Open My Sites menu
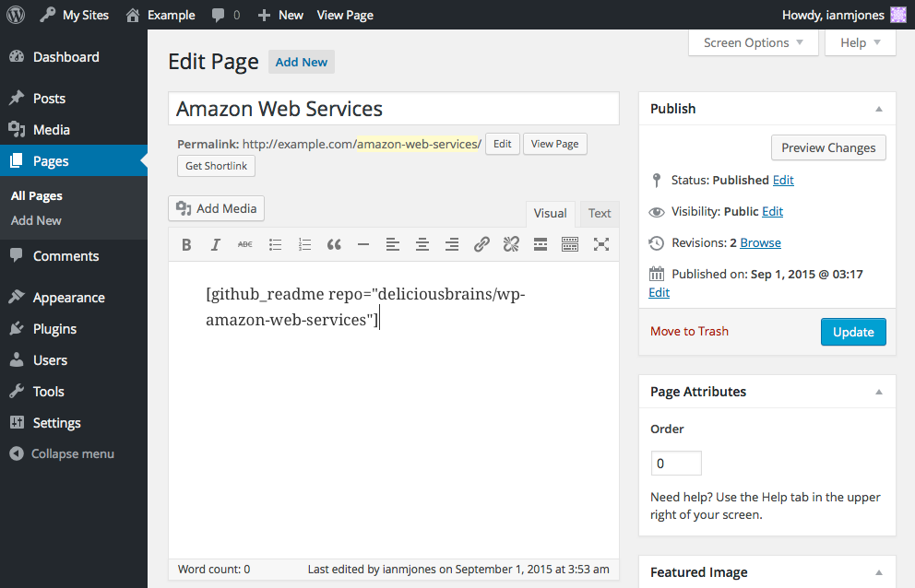This screenshot has height=588, width=915. coord(74,15)
